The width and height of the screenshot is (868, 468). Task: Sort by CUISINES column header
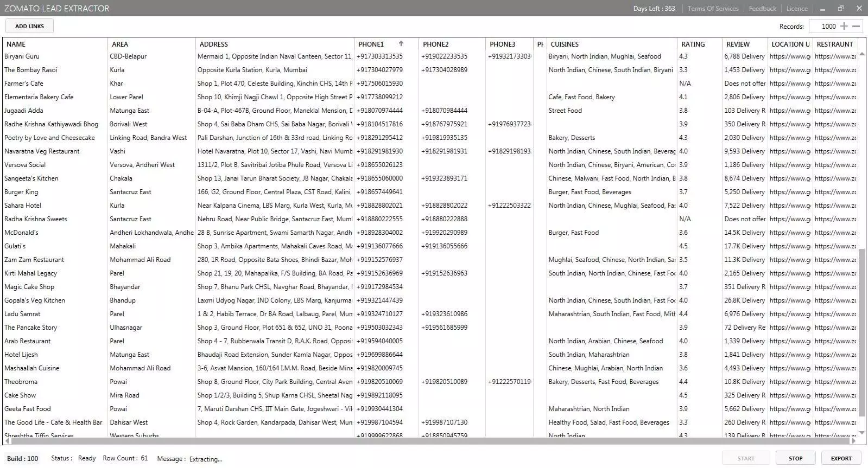[565, 44]
